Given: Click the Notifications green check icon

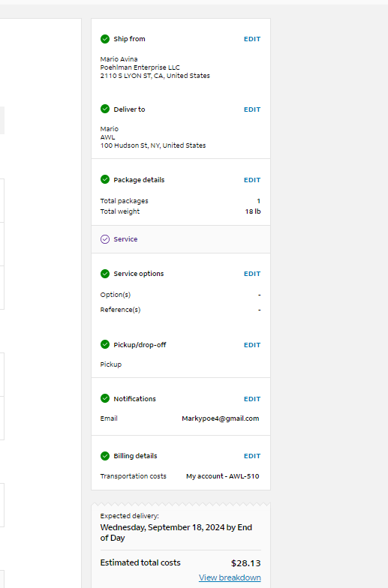Looking at the screenshot, I should coord(105,399).
